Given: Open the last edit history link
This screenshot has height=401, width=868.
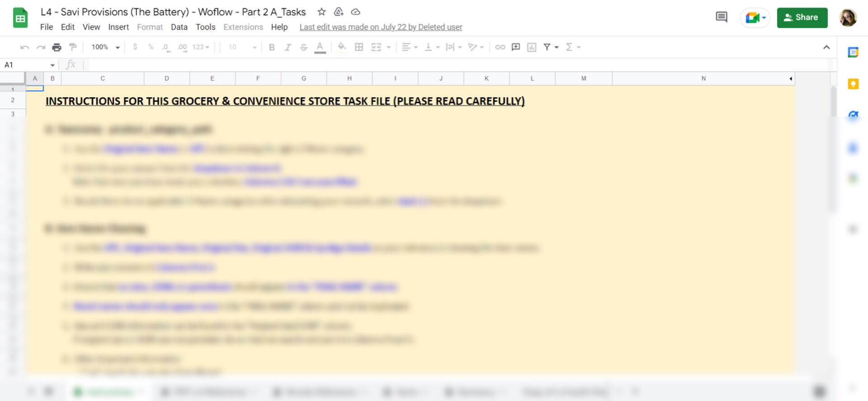Looking at the screenshot, I should [x=381, y=27].
